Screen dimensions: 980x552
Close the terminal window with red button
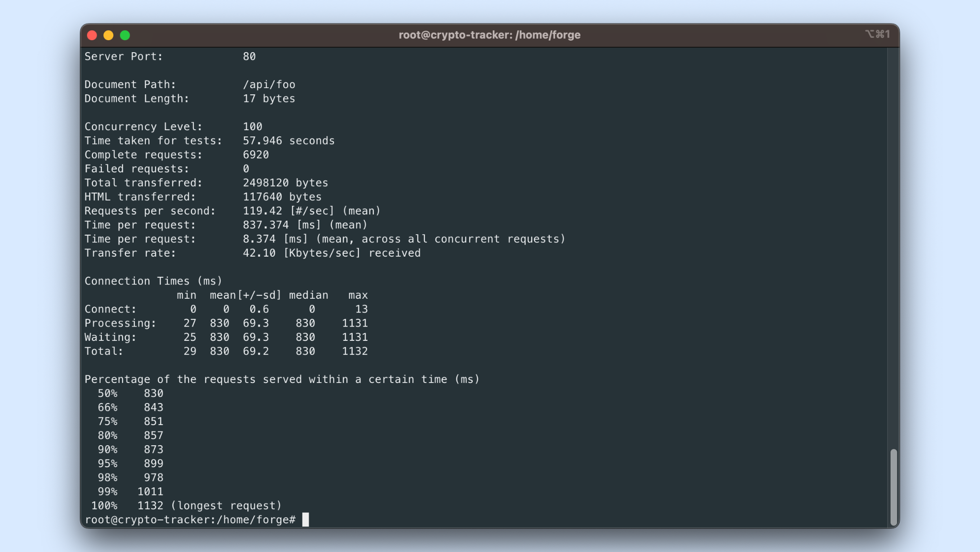[x=92, y=35]
